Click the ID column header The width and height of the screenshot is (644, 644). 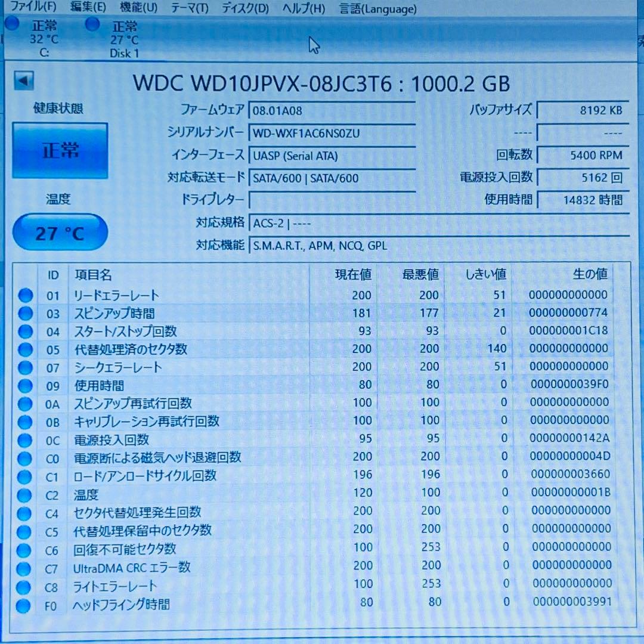point(53,275)
